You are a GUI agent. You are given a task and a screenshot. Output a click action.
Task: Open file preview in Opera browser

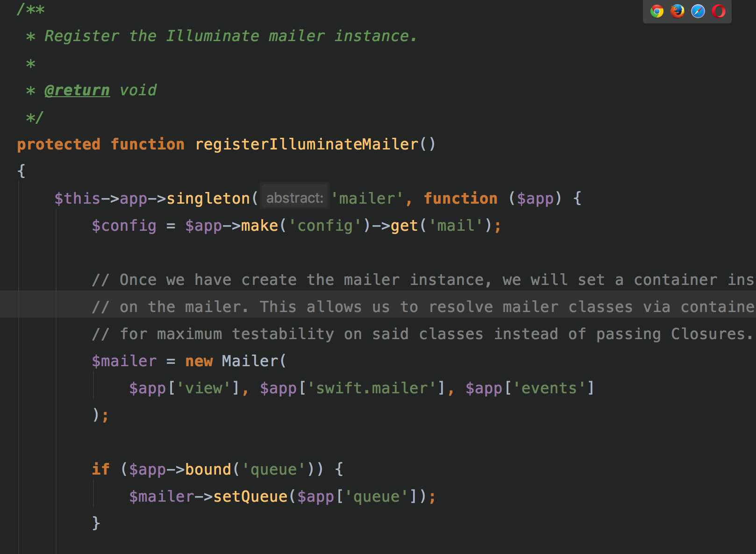click(x=719, y=11)
